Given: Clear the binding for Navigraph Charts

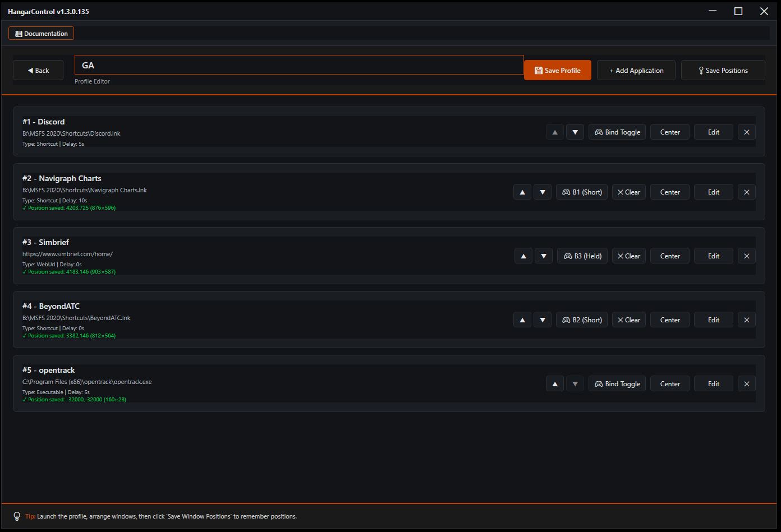Looking at the screenshot, I should [628, 192].
